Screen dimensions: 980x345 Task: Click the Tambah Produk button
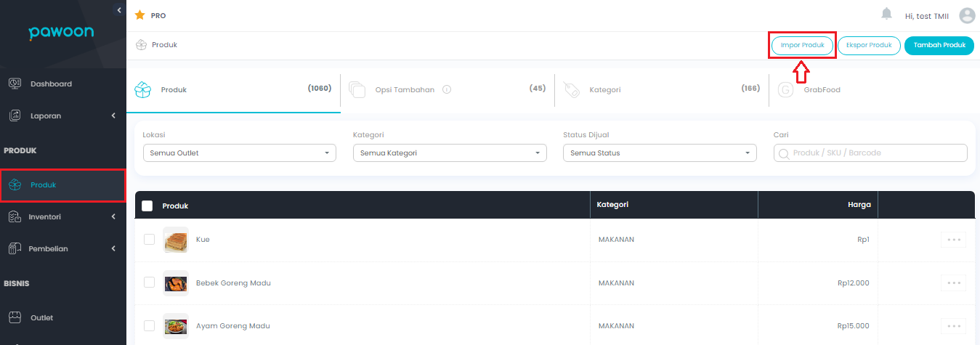939,45
